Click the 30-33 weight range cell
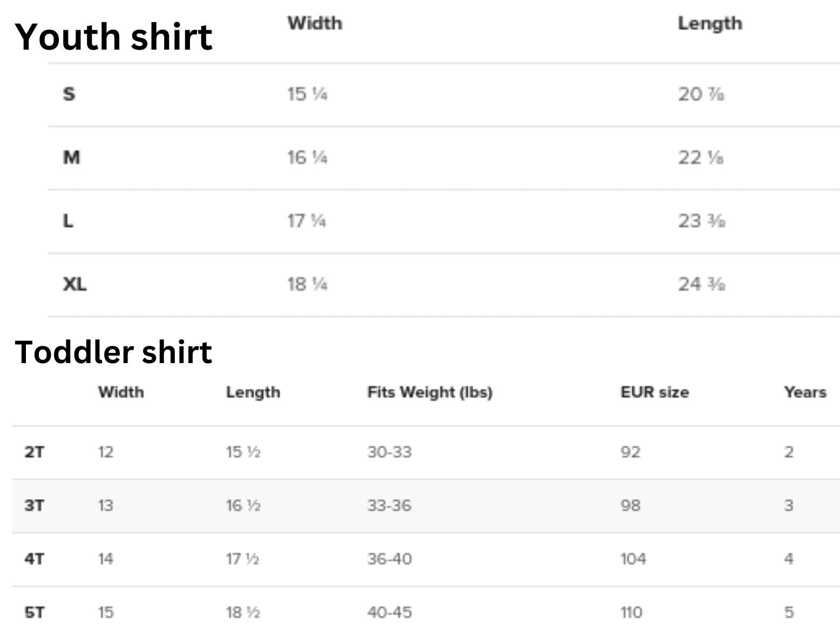This screenshot has width=840, height=628. click(389, 452)
